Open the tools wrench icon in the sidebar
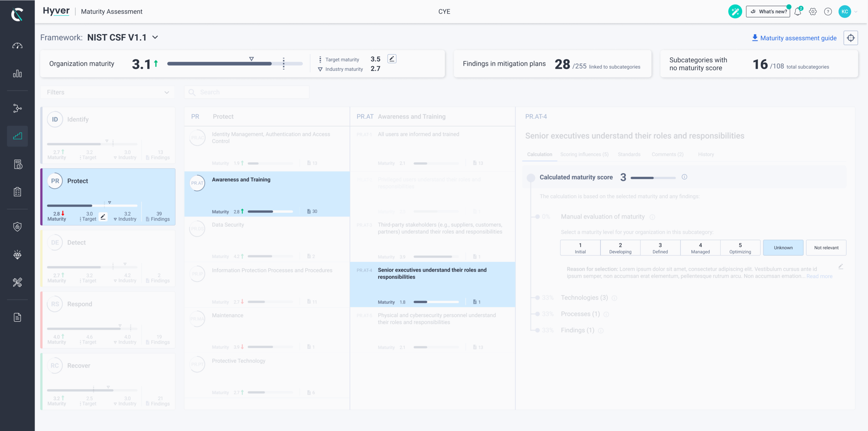 [17, 282]
